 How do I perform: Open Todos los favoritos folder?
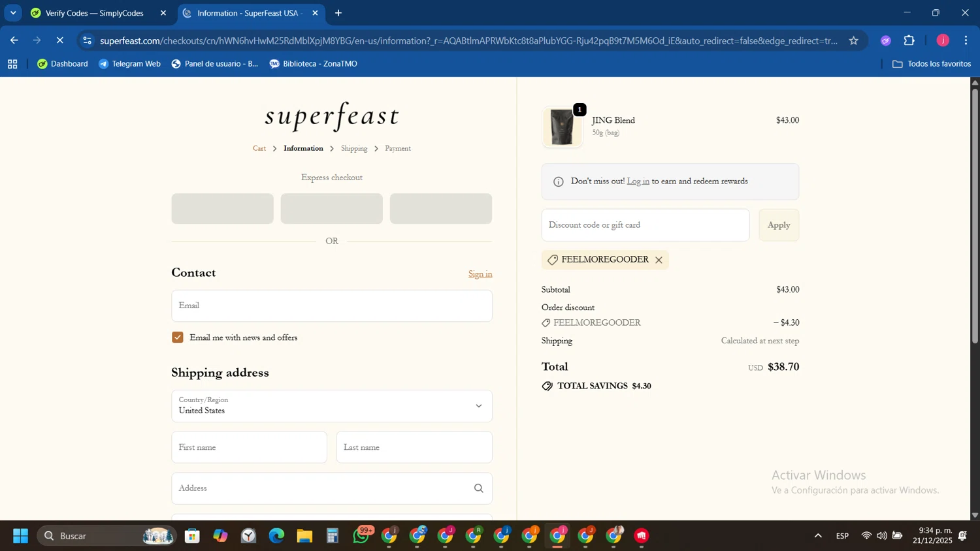tap(932, 64)
